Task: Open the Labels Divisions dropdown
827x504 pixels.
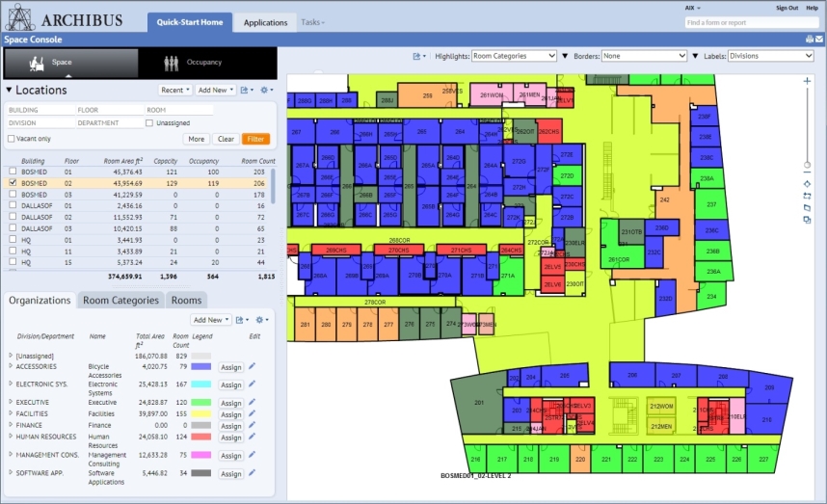Action: [x=770, y=56]
